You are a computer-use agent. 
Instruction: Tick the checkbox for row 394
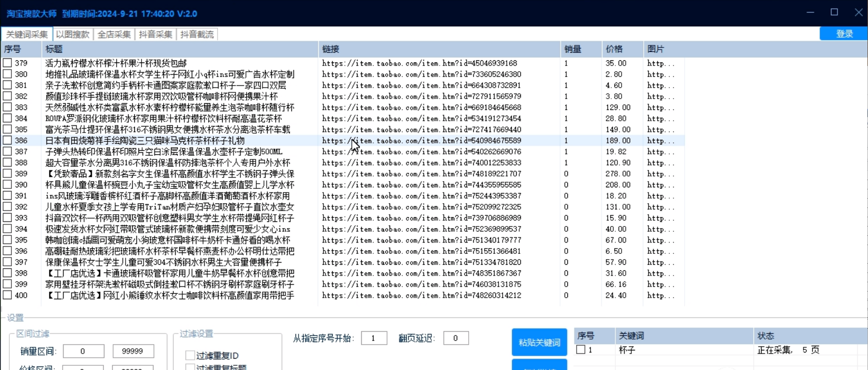point(7,229)
